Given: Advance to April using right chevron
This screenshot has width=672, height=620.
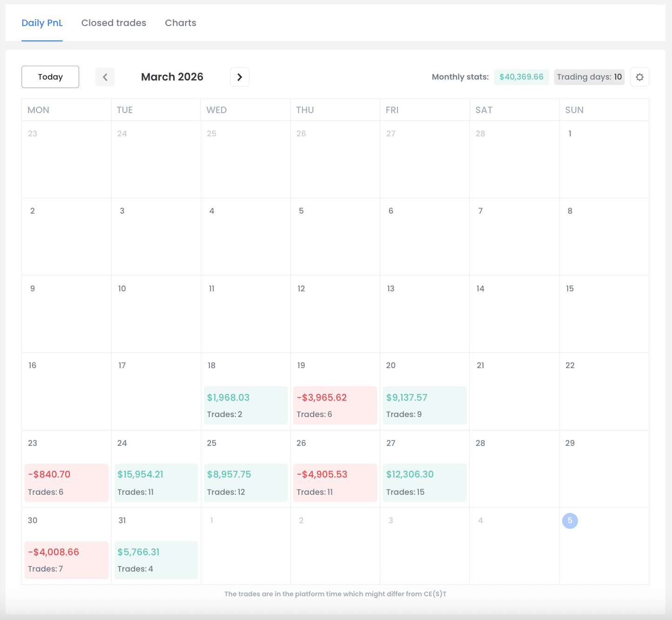Looking at the screenshot, I should [240, 77].
